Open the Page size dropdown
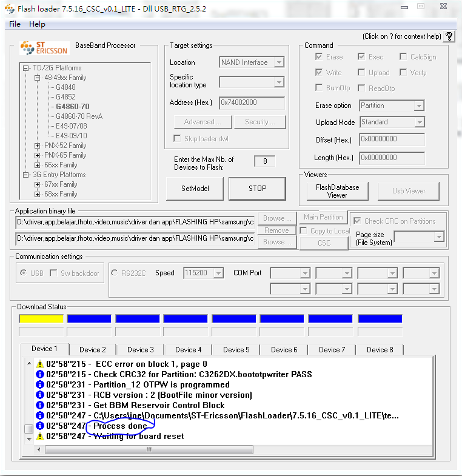 (x=439, y=236)
